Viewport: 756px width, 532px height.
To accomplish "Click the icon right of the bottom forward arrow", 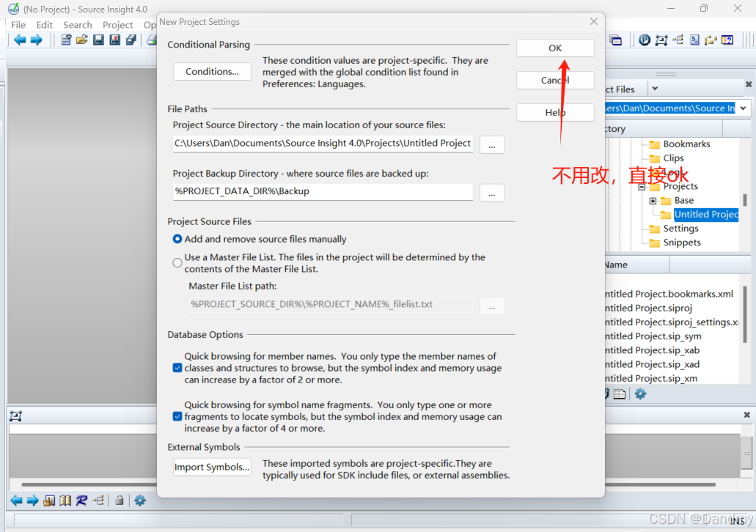I will [x=49, y=500].
